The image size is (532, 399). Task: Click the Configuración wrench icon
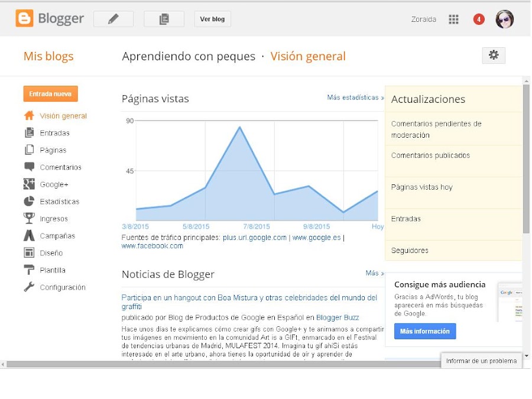point(29,287)
